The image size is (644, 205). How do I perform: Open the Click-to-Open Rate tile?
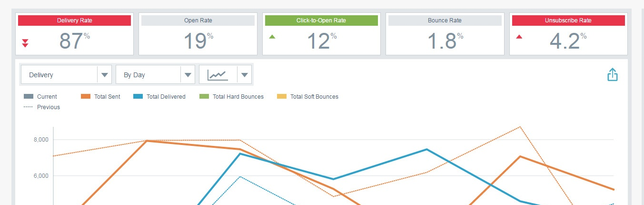pos(321,34)
